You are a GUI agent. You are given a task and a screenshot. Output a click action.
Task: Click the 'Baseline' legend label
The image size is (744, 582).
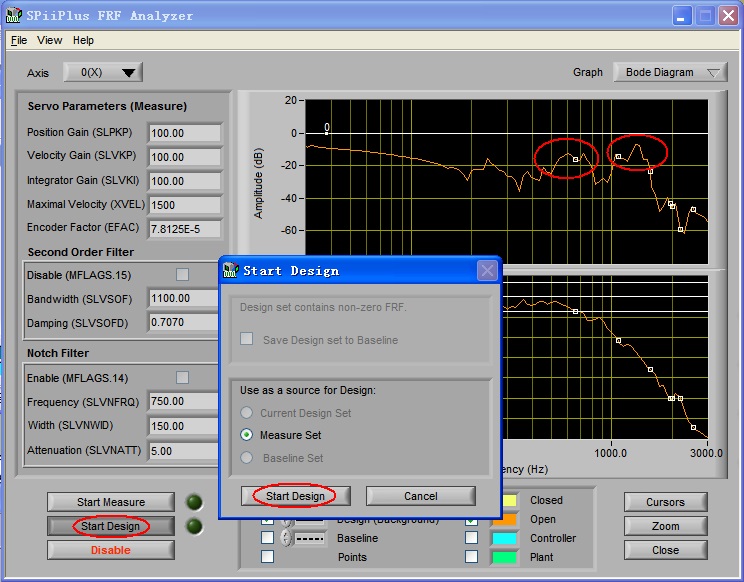tap(357, 538)
